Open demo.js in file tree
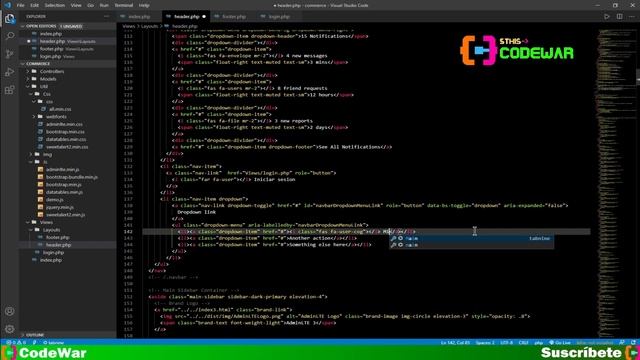The height and width of the screenshot is (360, 640). click(x=55, y=200)
